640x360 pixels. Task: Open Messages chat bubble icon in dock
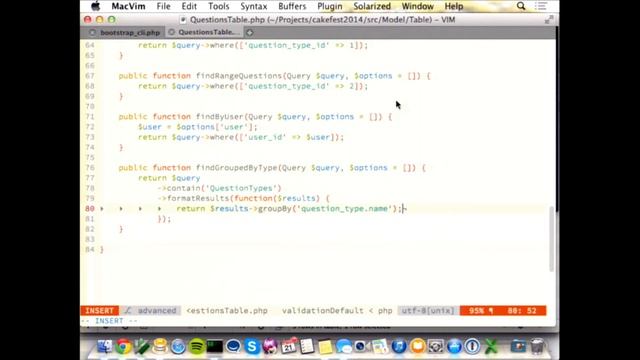(344, 347)
